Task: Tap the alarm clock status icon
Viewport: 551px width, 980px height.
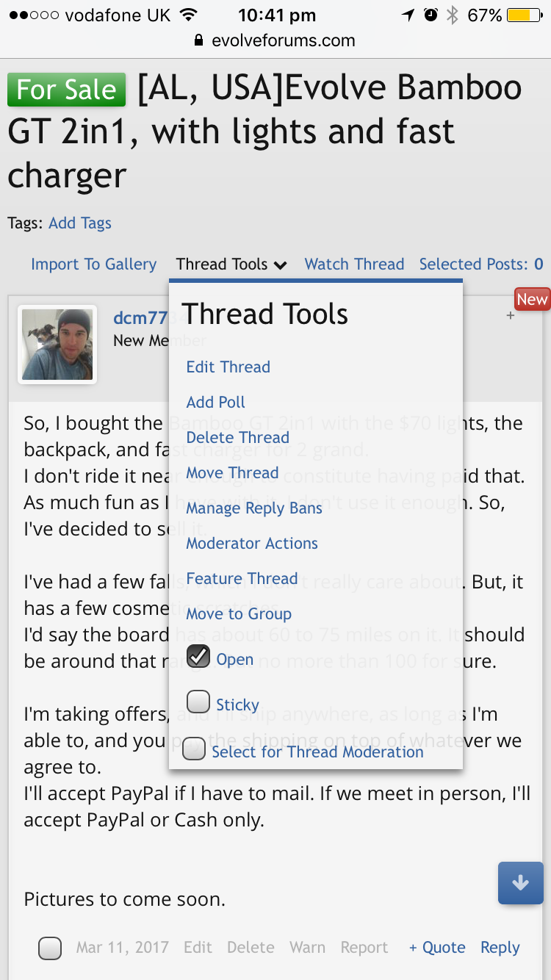Action: pyautogui.click(x=431, y=15)
